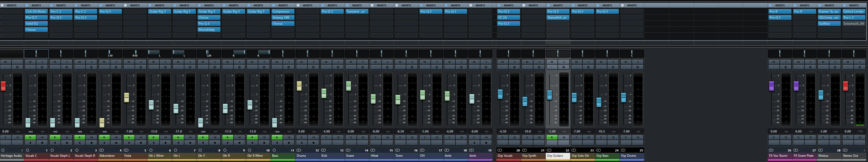The height and width of the screenshot is (162, 868).
Task: Record-enable the Akkordeon channel
Action: tap(116, 143)
